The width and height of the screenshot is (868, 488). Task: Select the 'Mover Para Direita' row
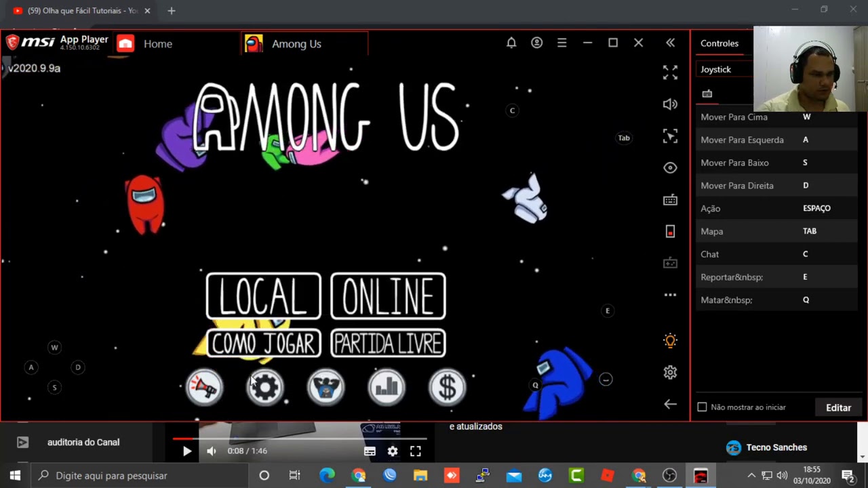pyautogui.click(x=777, y=186)
